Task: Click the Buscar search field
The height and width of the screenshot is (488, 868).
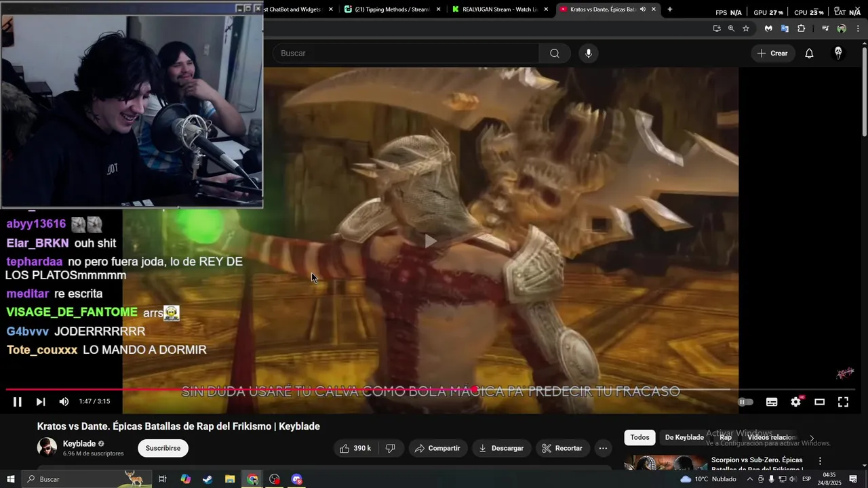Action: [406, 54]
